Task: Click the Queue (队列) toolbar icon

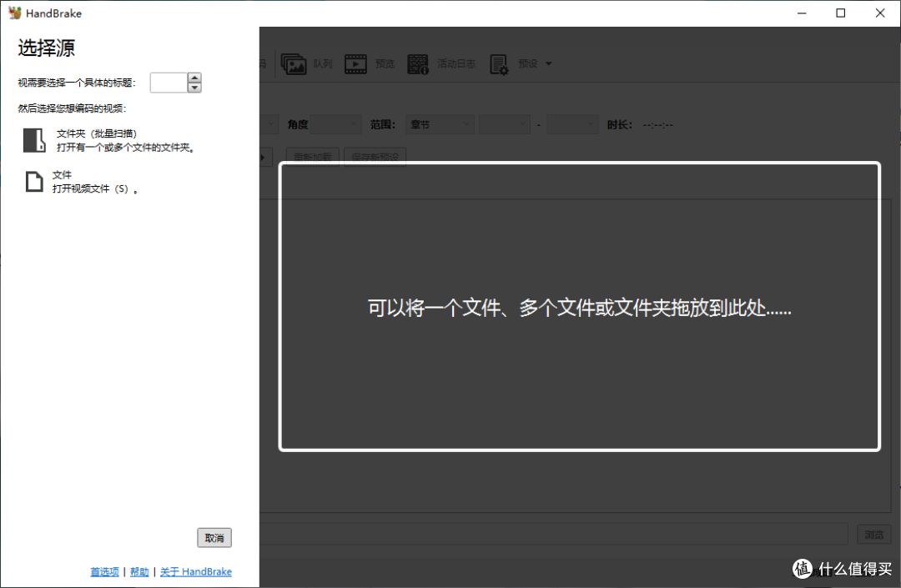Action: pos(294,63)
